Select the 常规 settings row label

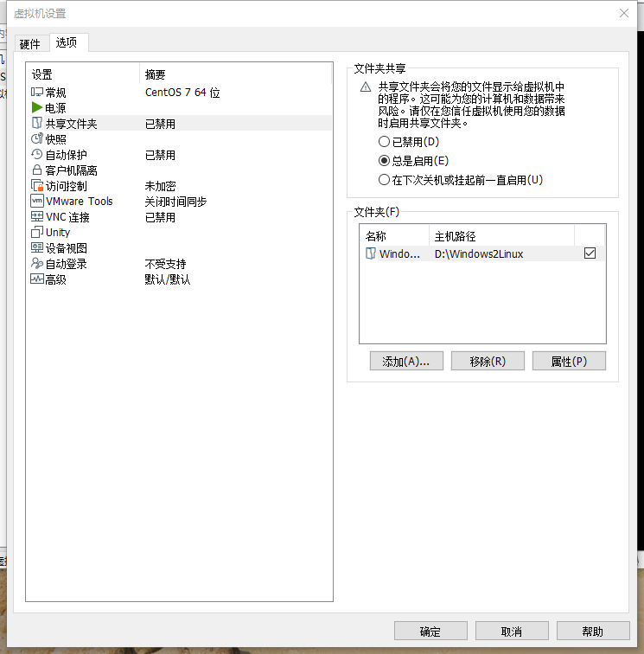pyautogui.click(x=56, y=93)
